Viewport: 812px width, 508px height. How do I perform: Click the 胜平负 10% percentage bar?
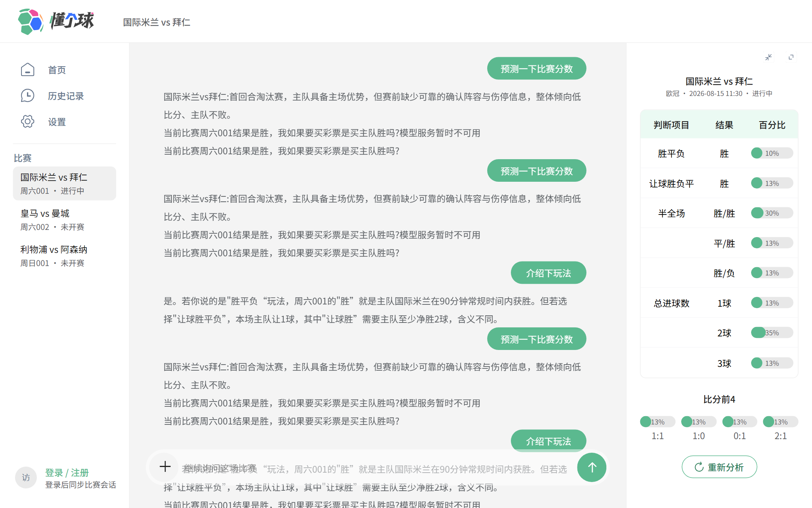[772, 153]
